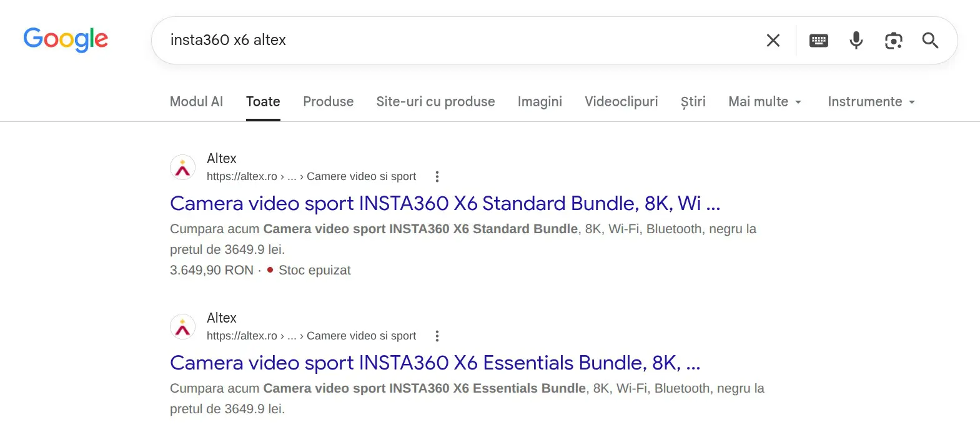
Task: Select the Toate tab
Action: [263, 101]
